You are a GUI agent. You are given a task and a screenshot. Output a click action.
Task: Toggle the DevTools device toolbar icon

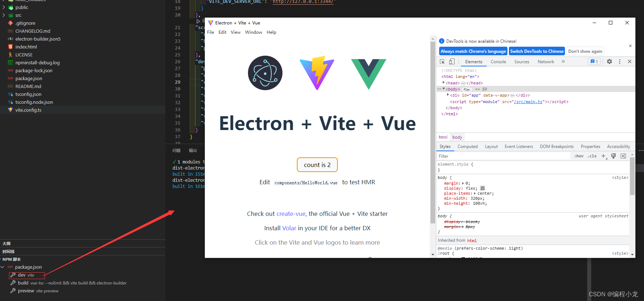point(452,62)
